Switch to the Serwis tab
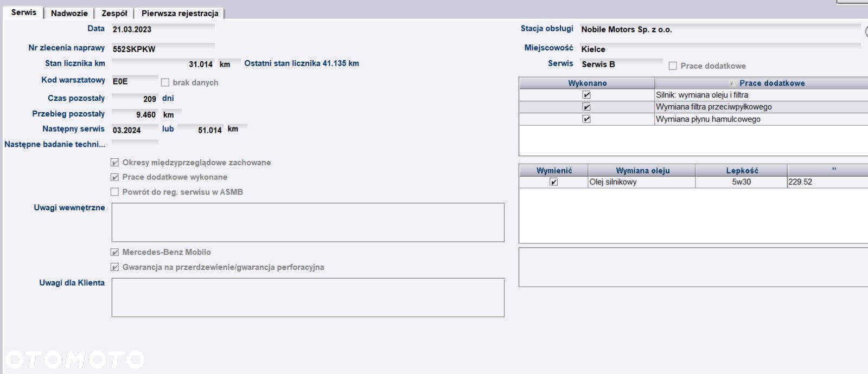The image size is (868, 374). point(23,12)
